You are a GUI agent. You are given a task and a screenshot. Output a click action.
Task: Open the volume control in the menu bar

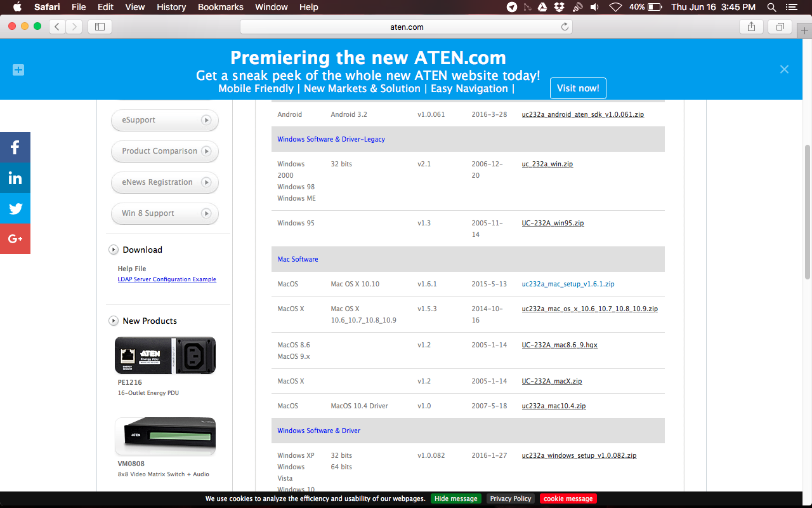click(594, 7)
